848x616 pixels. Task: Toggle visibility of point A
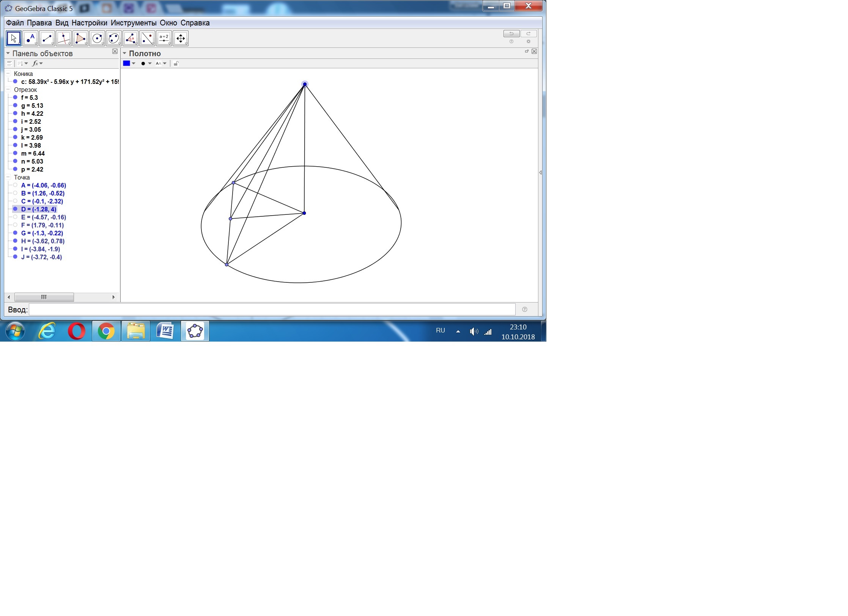[15, 185]
